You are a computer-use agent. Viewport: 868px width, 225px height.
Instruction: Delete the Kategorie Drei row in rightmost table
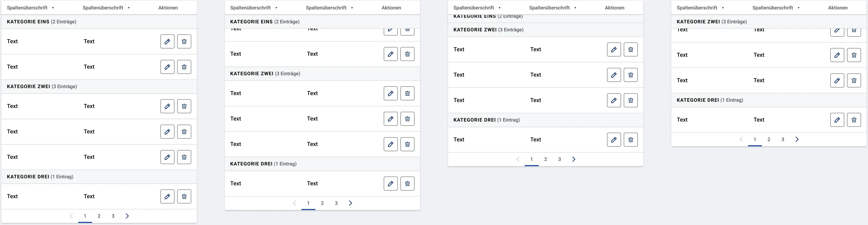click(x=854, y=120)
